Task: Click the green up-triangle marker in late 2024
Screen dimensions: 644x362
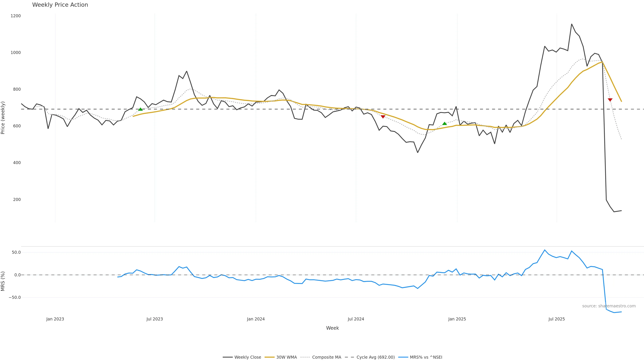Action: [444, 123]
